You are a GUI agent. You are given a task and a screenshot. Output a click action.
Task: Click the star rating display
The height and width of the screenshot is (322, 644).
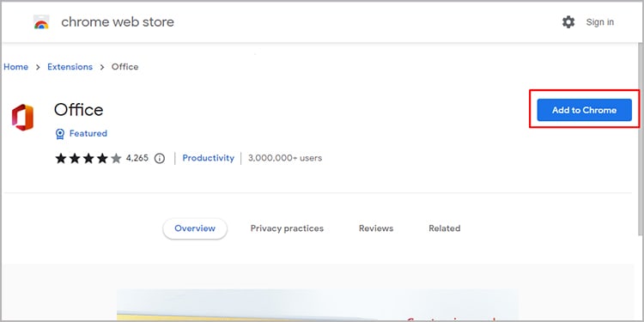88,158
